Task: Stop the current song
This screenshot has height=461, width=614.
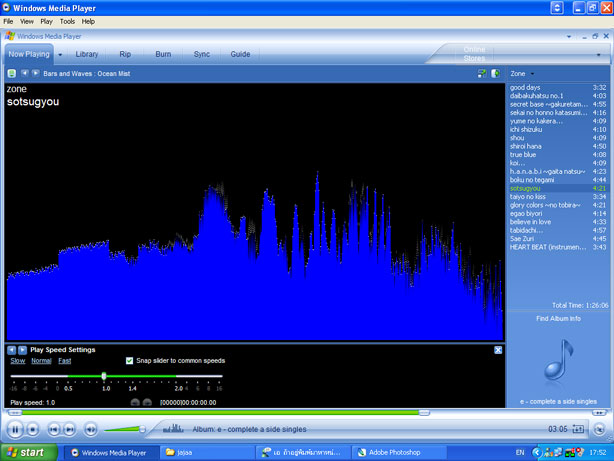Action: click(33, 430)
